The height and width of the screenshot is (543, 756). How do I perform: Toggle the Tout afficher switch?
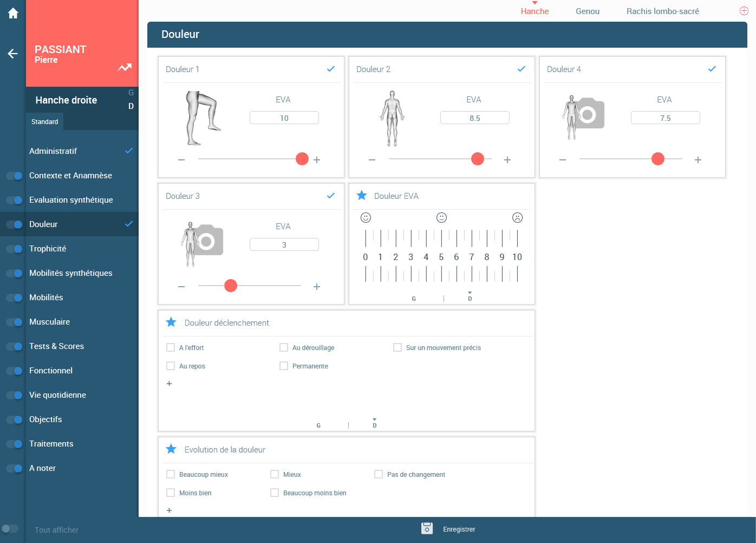10,528
